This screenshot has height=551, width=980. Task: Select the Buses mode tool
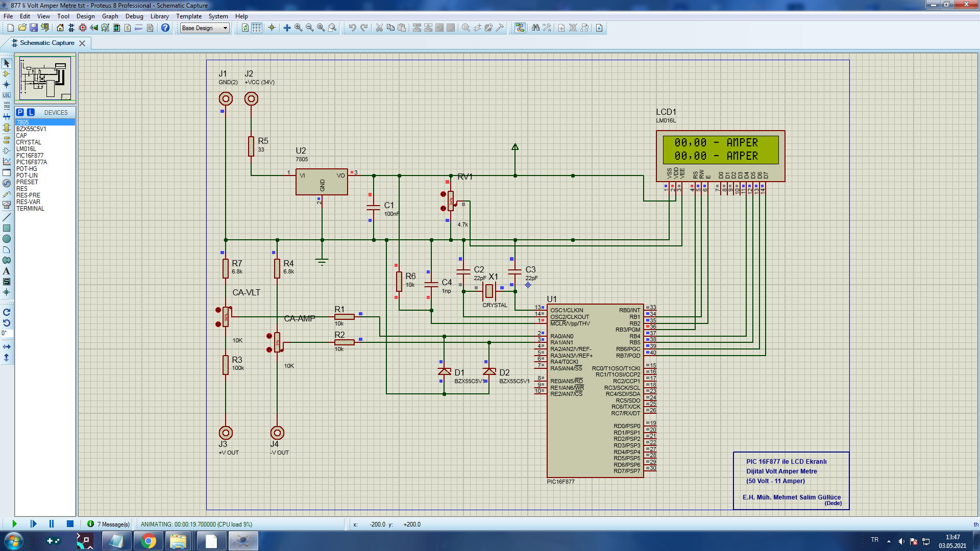(7, 117)
